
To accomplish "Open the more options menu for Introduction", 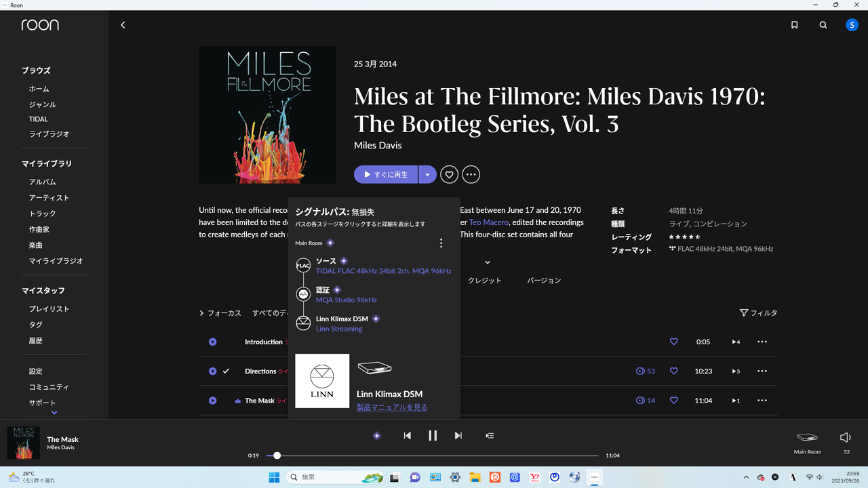I will pos(762,342).
